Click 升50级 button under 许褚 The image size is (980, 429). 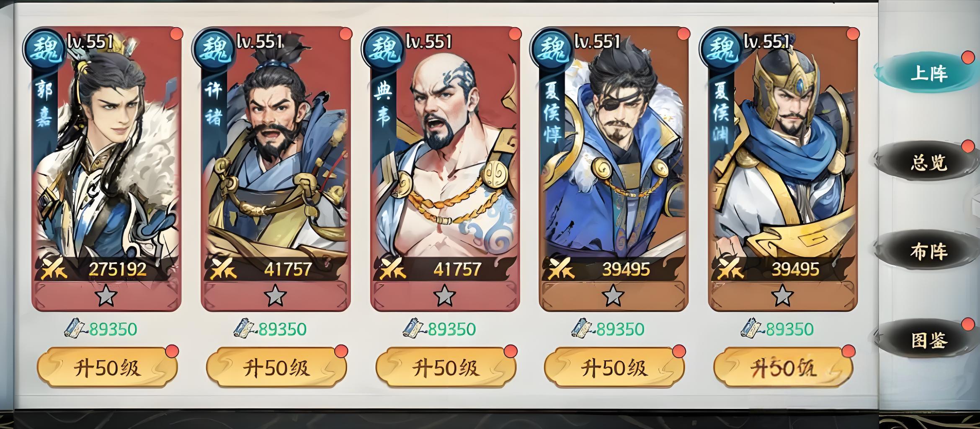coord(276,368)
